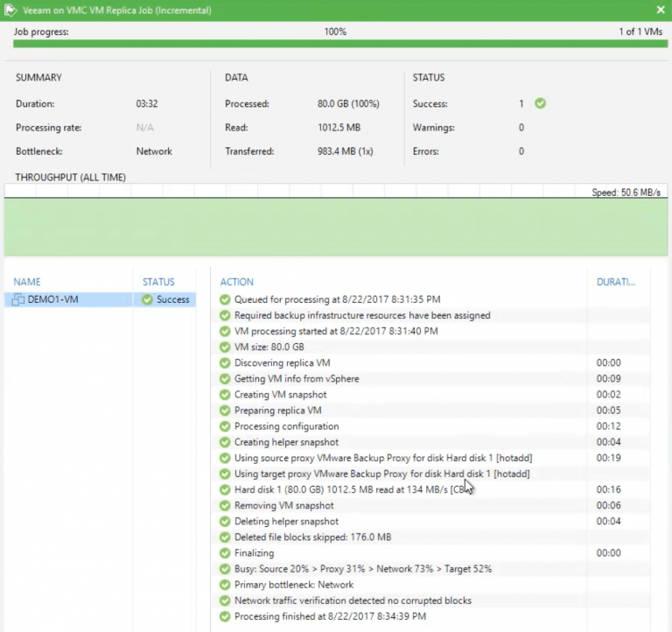Click check icon beside Finalizing

pyautogui.click(x=225, y=553)
